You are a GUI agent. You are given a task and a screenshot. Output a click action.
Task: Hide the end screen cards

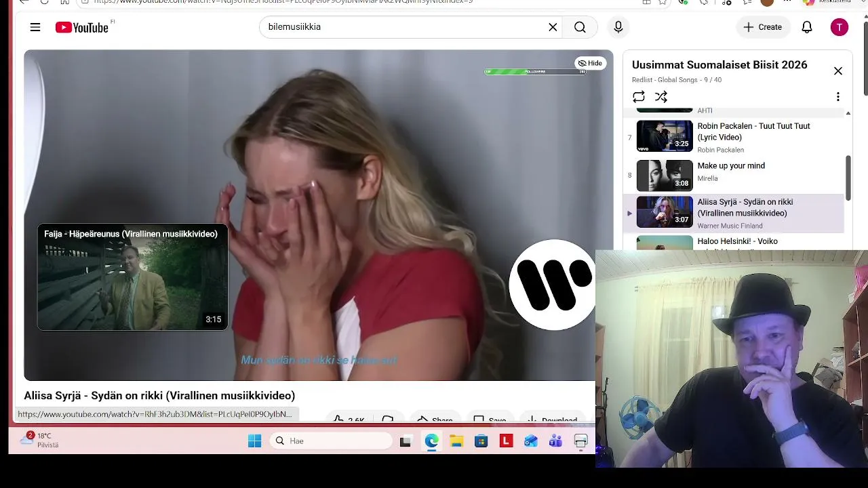pyautogui.click(x=590, y=63)
